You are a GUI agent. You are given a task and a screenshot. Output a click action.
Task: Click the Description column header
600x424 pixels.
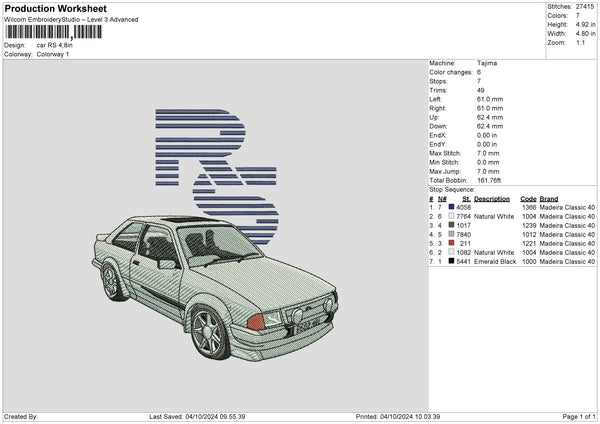tap(492, 199)
